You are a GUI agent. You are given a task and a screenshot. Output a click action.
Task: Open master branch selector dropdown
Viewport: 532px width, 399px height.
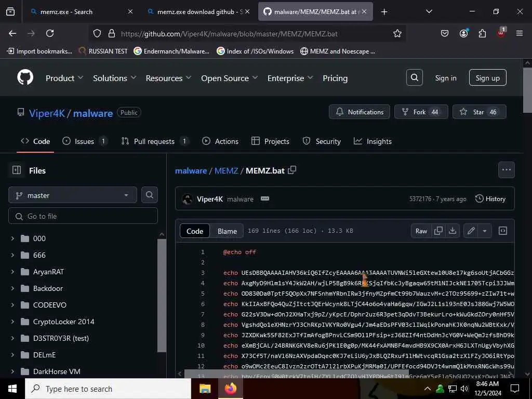pos(73,195)
